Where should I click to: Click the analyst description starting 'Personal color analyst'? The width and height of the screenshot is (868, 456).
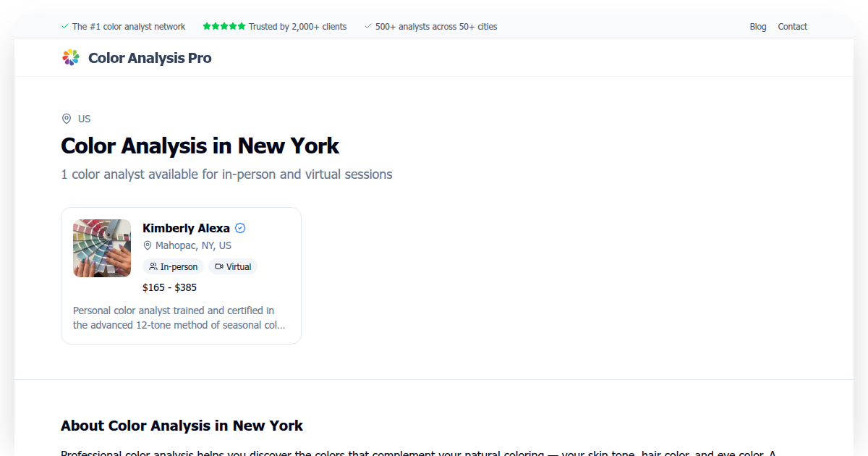click(x=179, y=318)
